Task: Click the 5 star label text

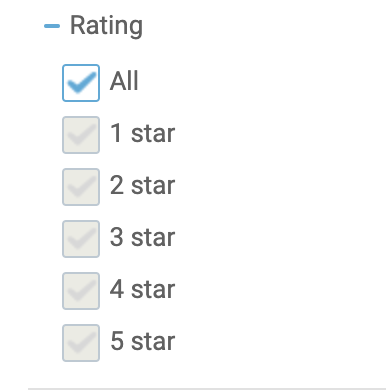Action: point(143,341)
